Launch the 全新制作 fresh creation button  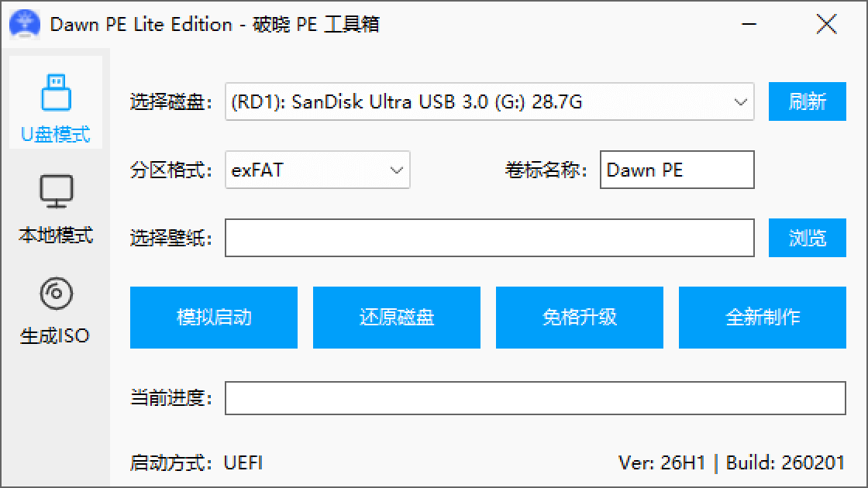coord(763,318)
